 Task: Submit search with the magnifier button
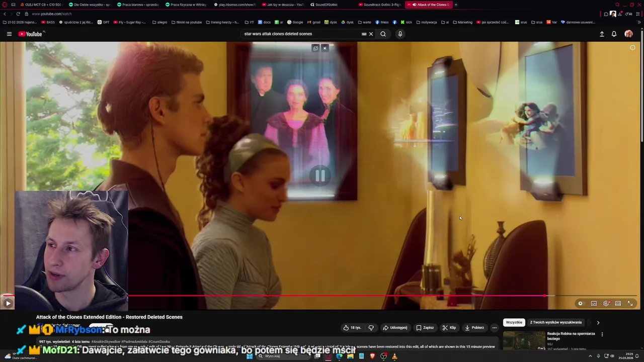[x=383, y=34]
